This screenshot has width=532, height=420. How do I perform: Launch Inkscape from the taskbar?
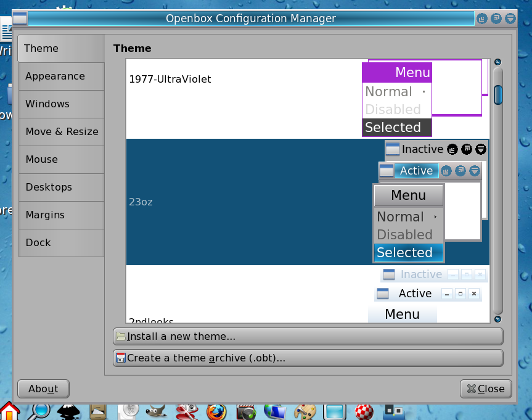coord(68,411)
